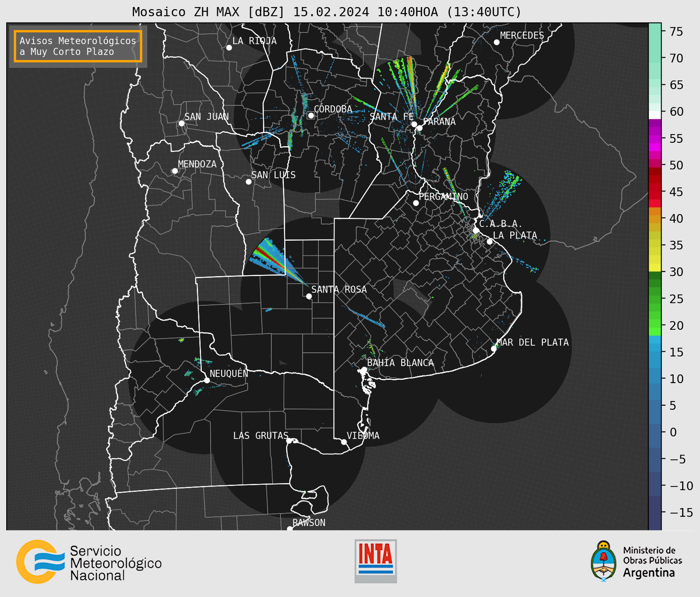
Task: Click the Mar del Plata marker
Action: pos(494,349)
